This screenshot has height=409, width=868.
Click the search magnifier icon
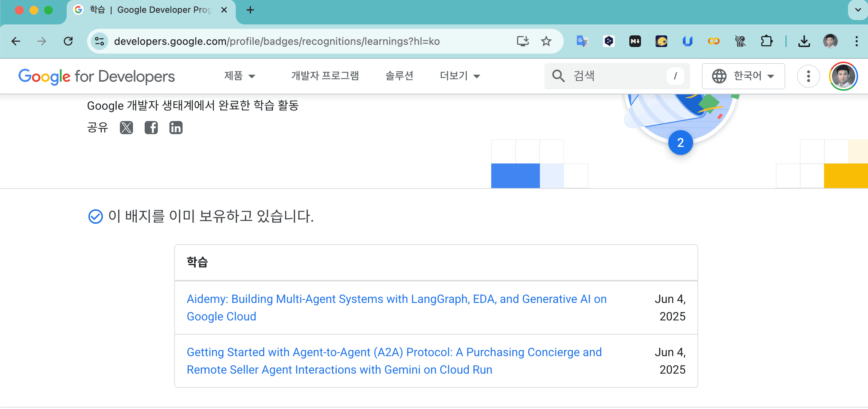(558, 76)
